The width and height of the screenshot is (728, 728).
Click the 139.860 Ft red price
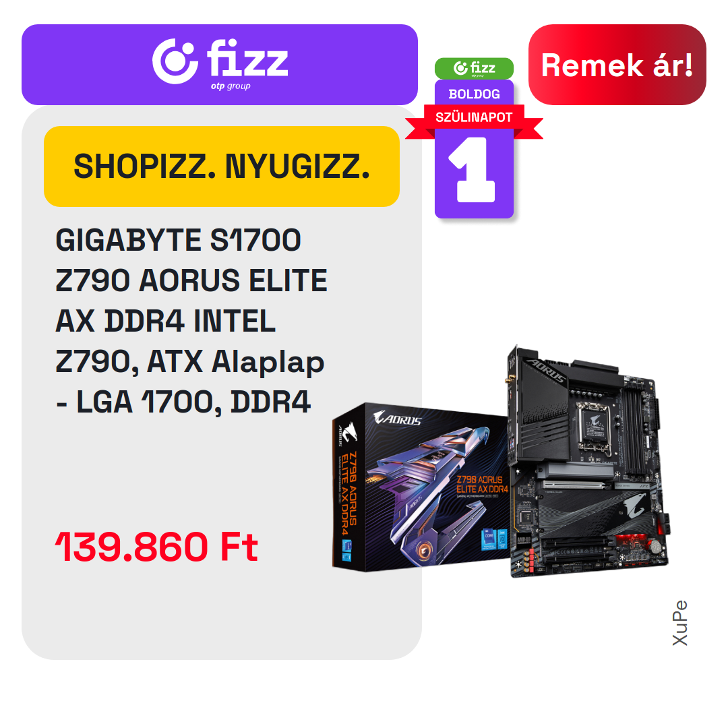click(156, 547)
